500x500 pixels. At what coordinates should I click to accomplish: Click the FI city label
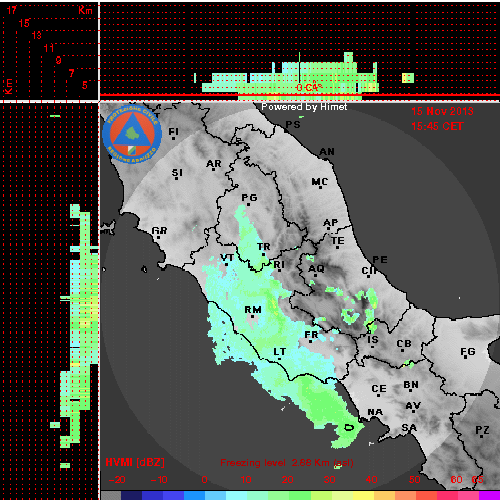click(173, 132)
